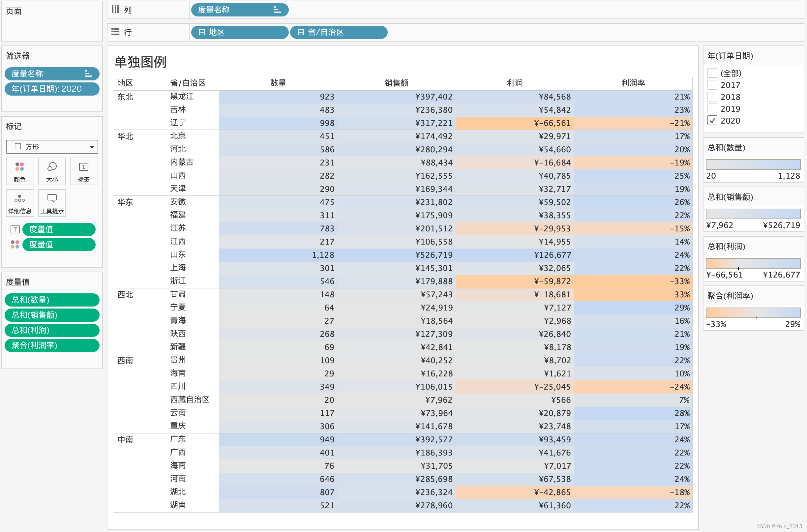Select the 聚合(利润率) measure pill
The width and height of the screenshot is (807, 532).
[52, 345]
